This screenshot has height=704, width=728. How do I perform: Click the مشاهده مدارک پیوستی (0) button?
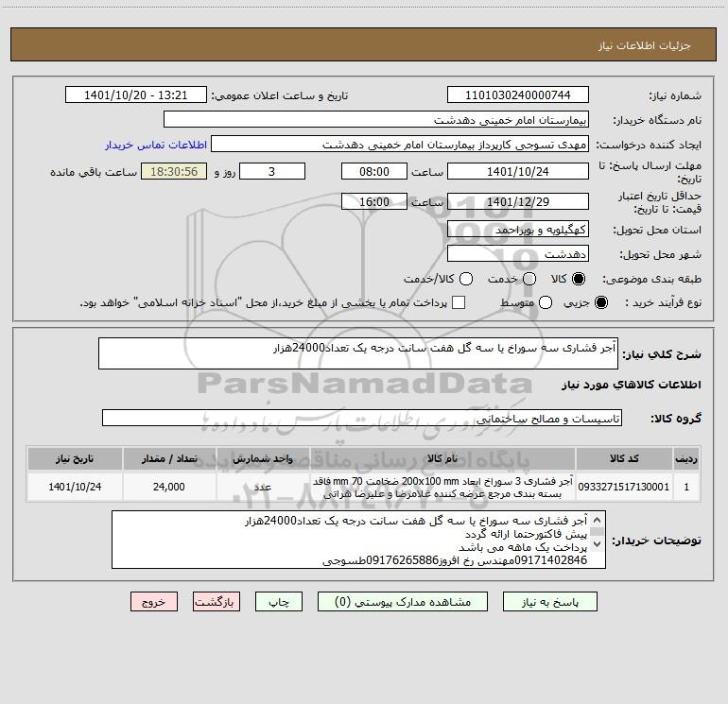point(403,602)
